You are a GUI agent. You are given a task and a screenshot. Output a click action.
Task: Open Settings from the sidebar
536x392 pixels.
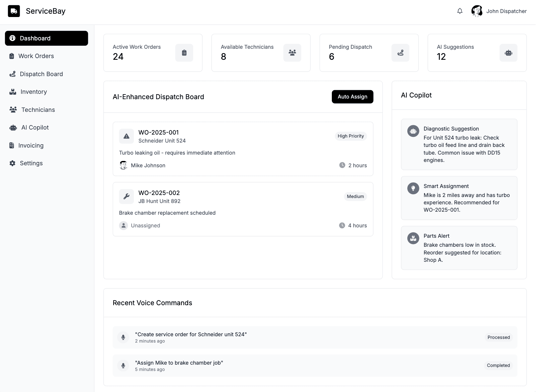(31, 163)
